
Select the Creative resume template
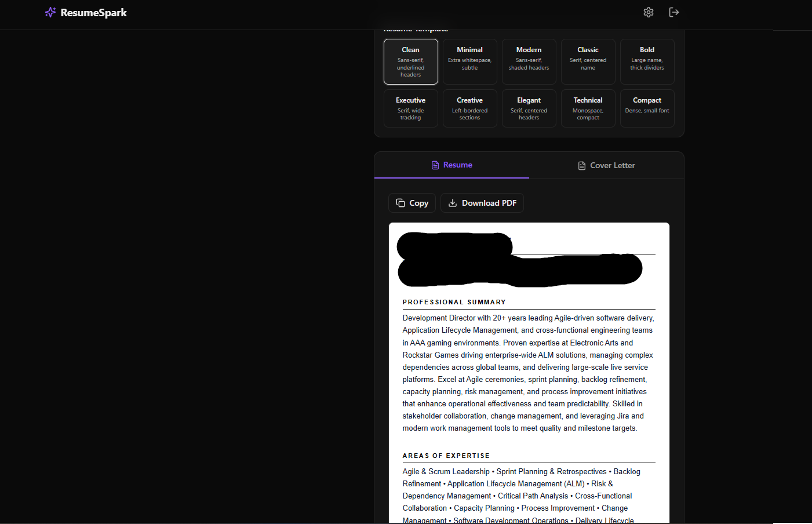tap(470, 108)
